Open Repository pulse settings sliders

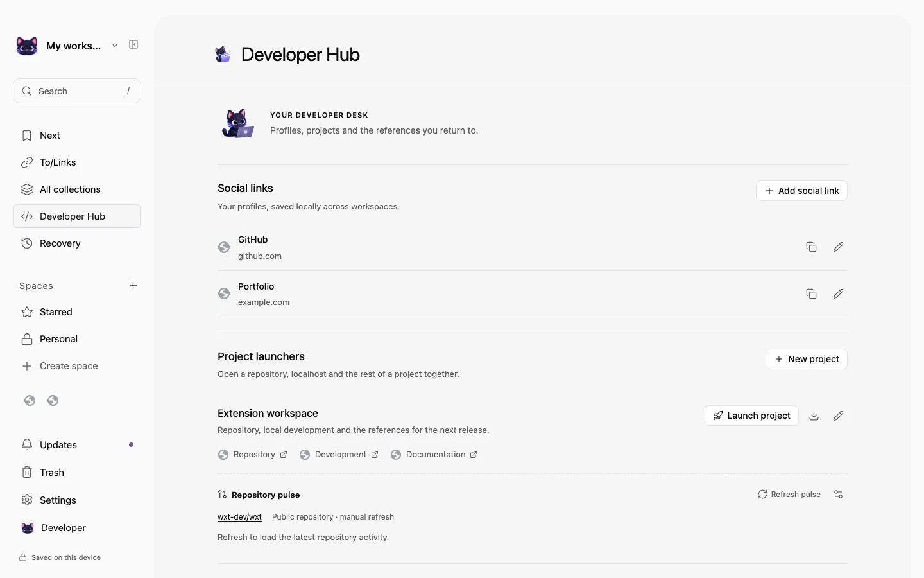838,495
